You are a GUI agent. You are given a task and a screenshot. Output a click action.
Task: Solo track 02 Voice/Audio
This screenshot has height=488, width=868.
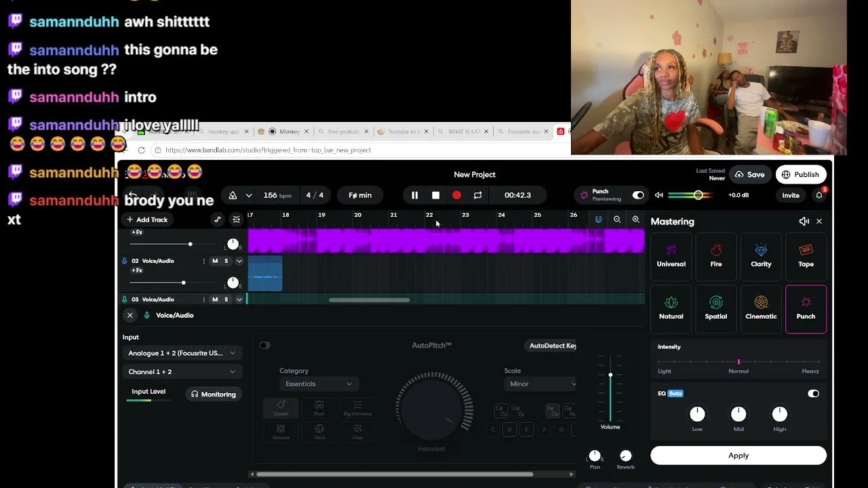click(226, 261)
